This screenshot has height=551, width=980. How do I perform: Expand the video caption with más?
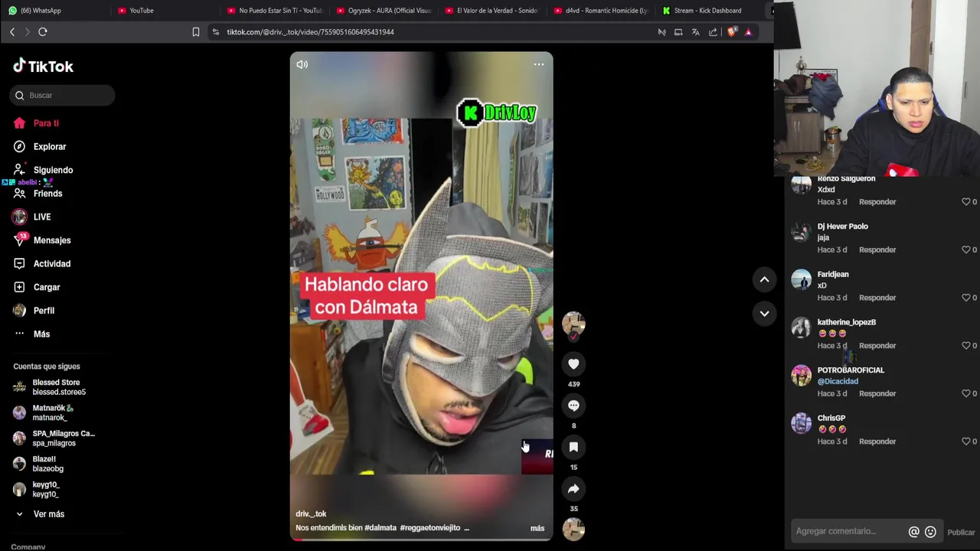tap(537, 528)
